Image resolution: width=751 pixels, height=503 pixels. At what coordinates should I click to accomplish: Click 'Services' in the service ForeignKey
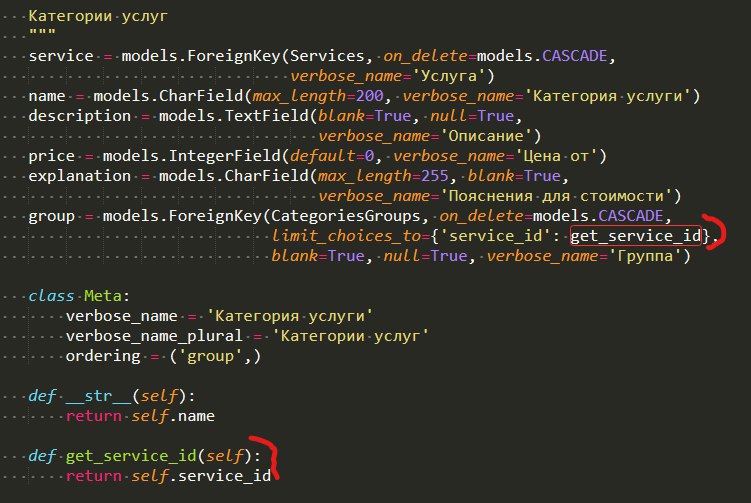pyautogui.click(x=327, y=56)
